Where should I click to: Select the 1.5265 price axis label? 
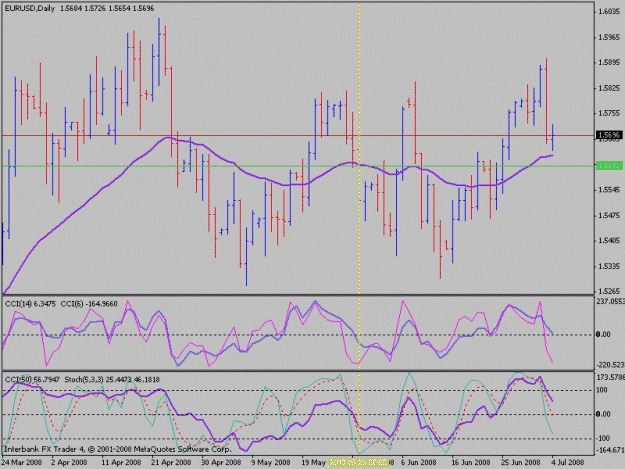click(x=609, y=291)
